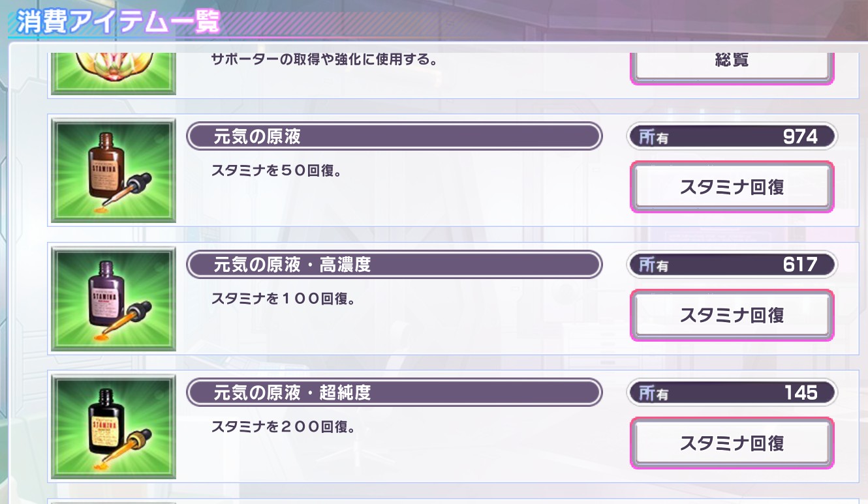This screenshot has width=868, height=504.
Task: Click the サポーターの取得や強化に使用する description
Action: click(x=324, y=60)
